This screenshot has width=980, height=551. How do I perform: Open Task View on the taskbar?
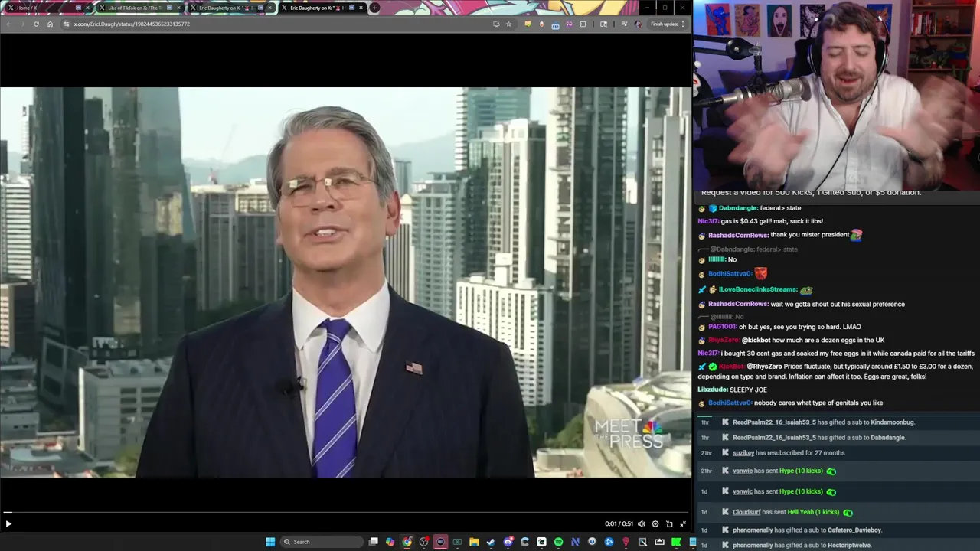(x=373, y=542)
